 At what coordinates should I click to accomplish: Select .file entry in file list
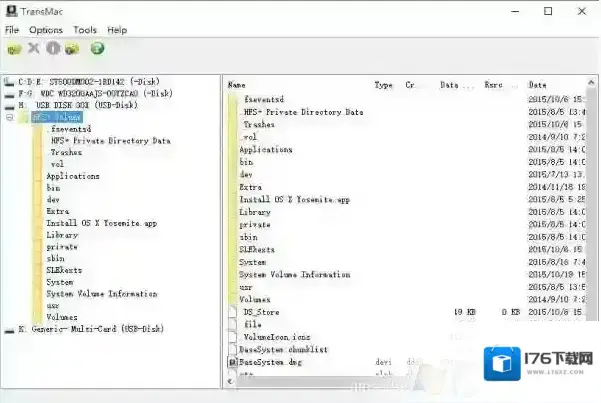click(x=253, y=325)
